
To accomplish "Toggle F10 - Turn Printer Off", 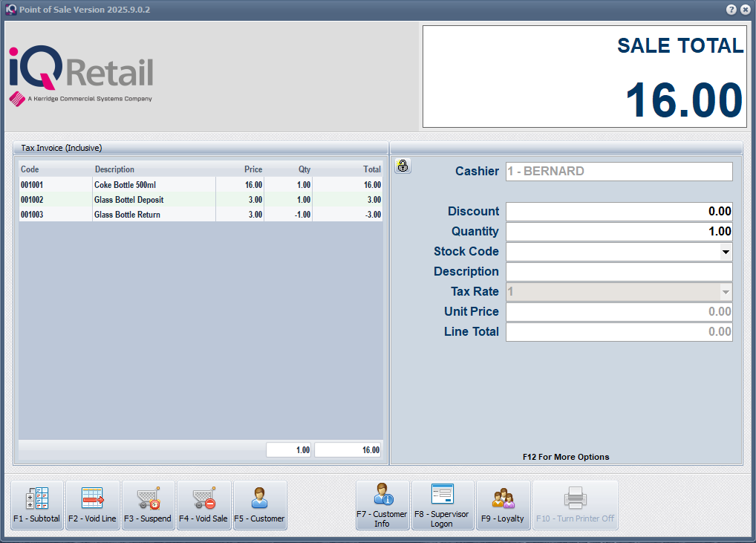I will click(576, 505).
